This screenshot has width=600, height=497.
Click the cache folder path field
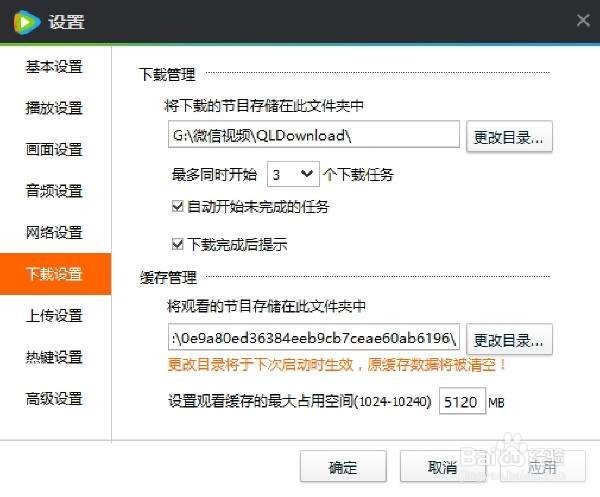(x=314, y=337)
